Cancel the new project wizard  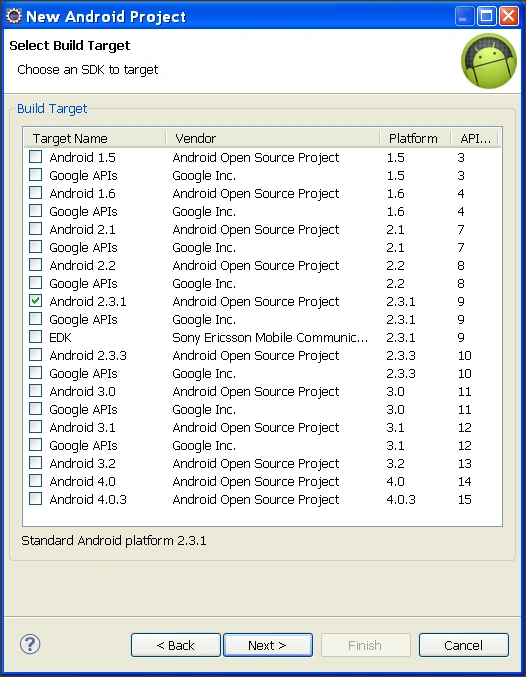click(464, 645)
